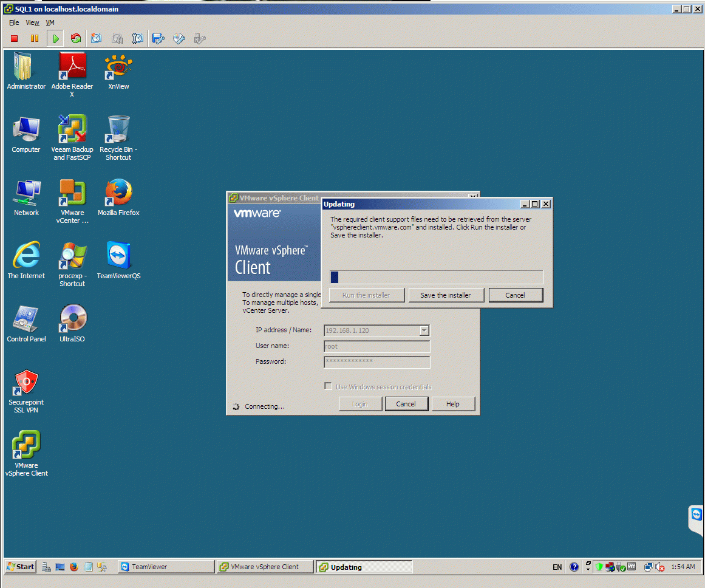Click the Start button
Viewport: 705px width, 588px height.
(20, 567)
